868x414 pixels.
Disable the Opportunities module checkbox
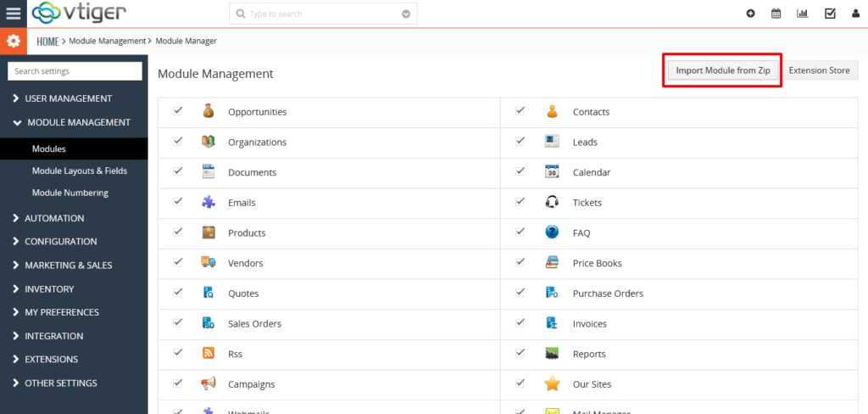[x=178, y=111]
